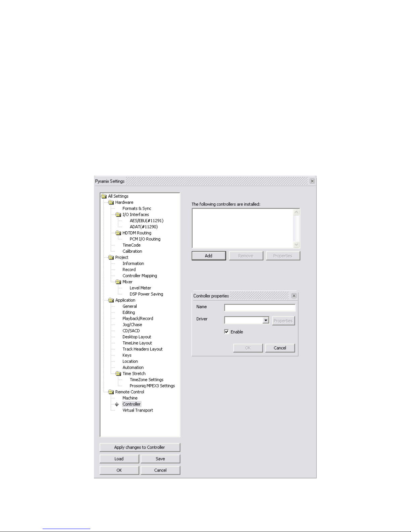Select TimeZone Settings item

point(147,380)
